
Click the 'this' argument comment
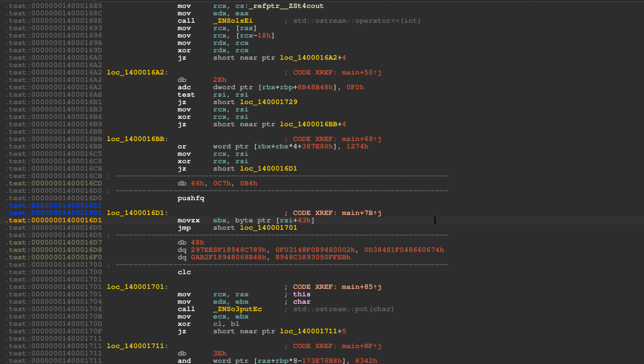[302, 294]
